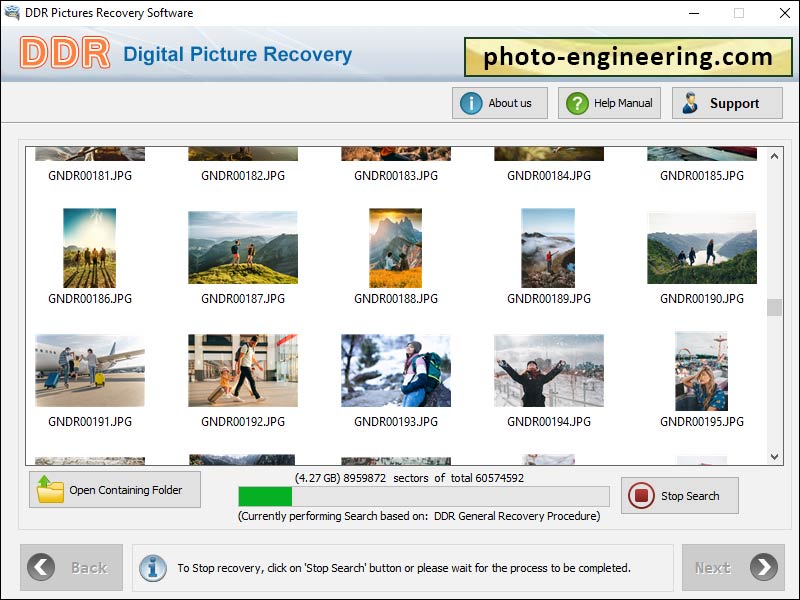Viewport: 800px width, 600px height.
Task: Click the blue info icon on About us
Action: pos(470,102)
